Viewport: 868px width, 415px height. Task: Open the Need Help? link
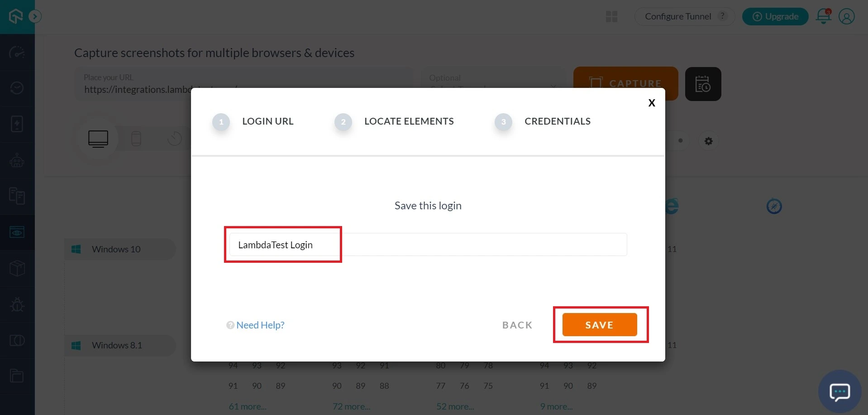click(260, 325)
